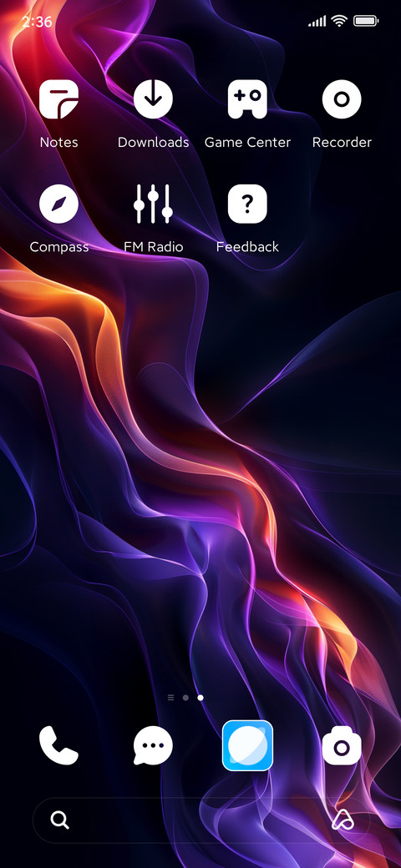
Task: Open the Camera app in the dock
Action: pos(342,745)
